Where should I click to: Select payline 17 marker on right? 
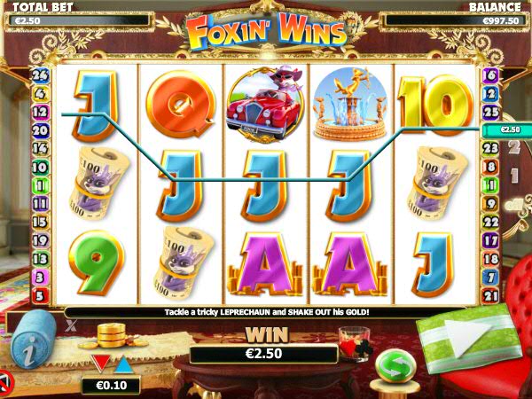pyautogui.click(x=490, y=240)
